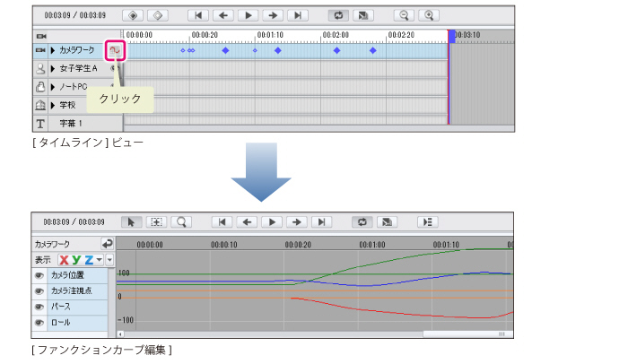Choose the arrow select tool in curve editor
Image resolution: width=628 pixels, height=364 pixels.
pyautogui.click(x=131, y=222)
